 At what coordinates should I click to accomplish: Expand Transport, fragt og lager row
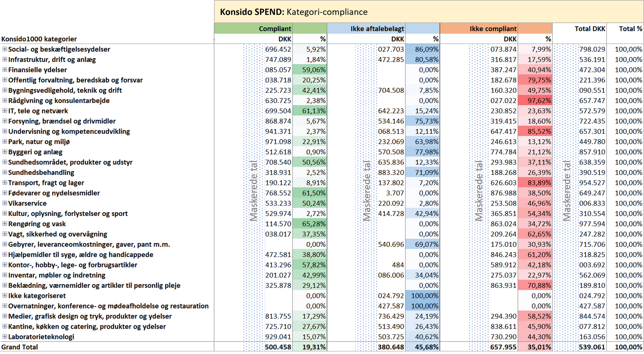coord(5,182)
